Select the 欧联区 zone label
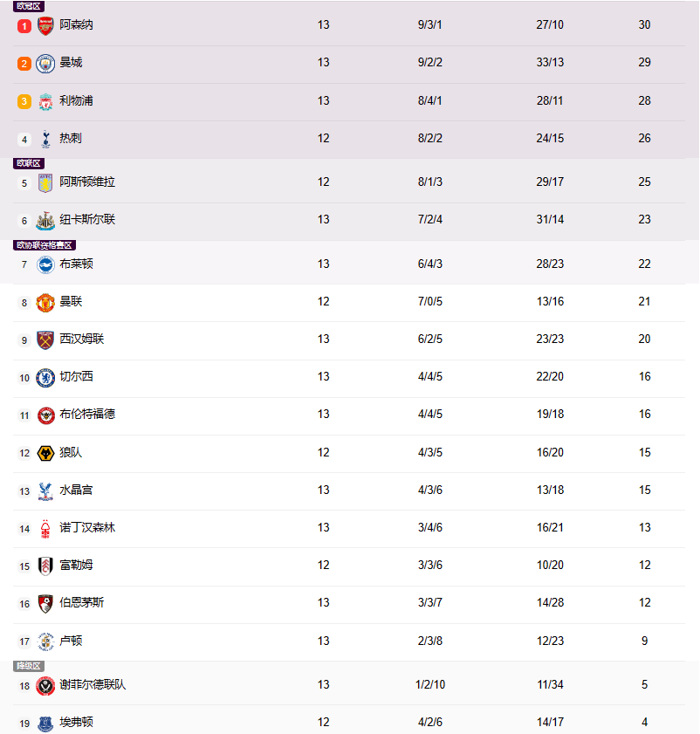This screenshot has width=700, height=734. tap(29, 163)
